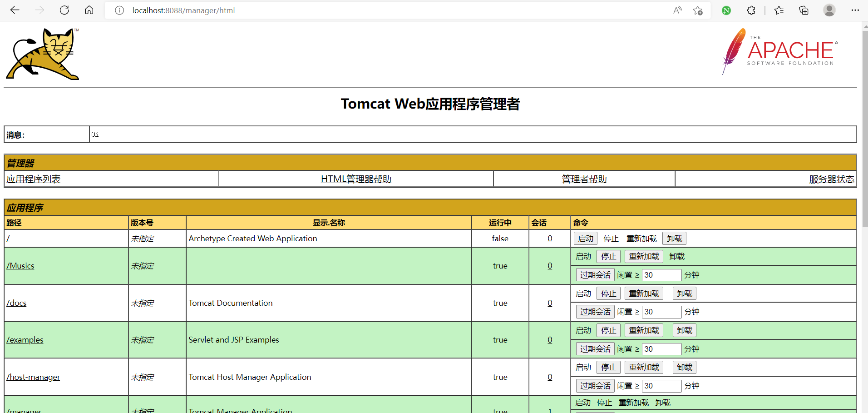Open the /docs application link
The image size is (868, 413).
16,303
